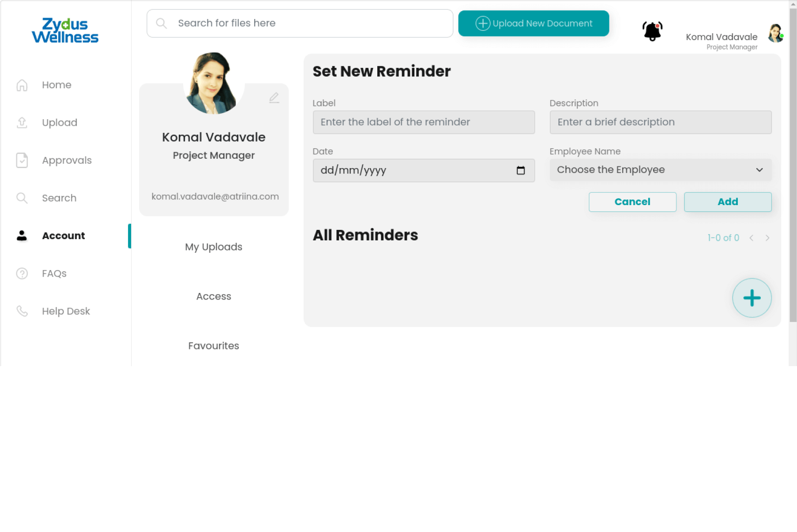Click the Home icon in sidebar
797x532 pixels.
click(22, 85)
